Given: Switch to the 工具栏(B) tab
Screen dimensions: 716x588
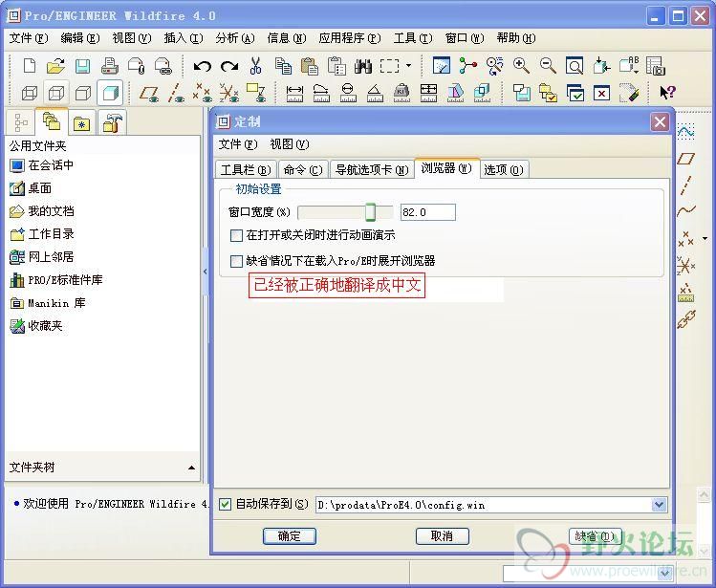Looking at the screenshot, I should click(x=246, y=170).
